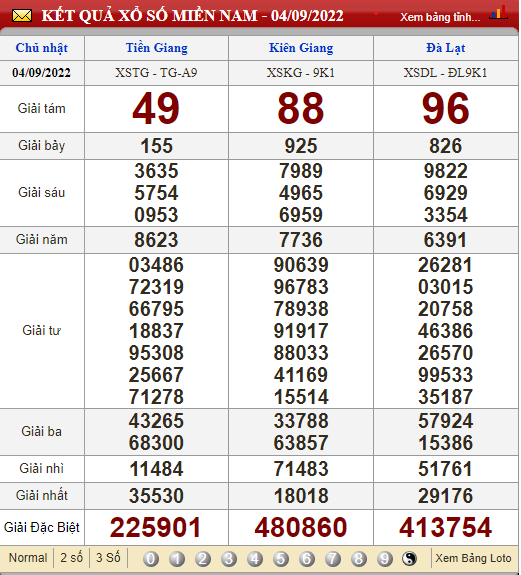Filter loto by digit 2 ball

click(203, 559)
